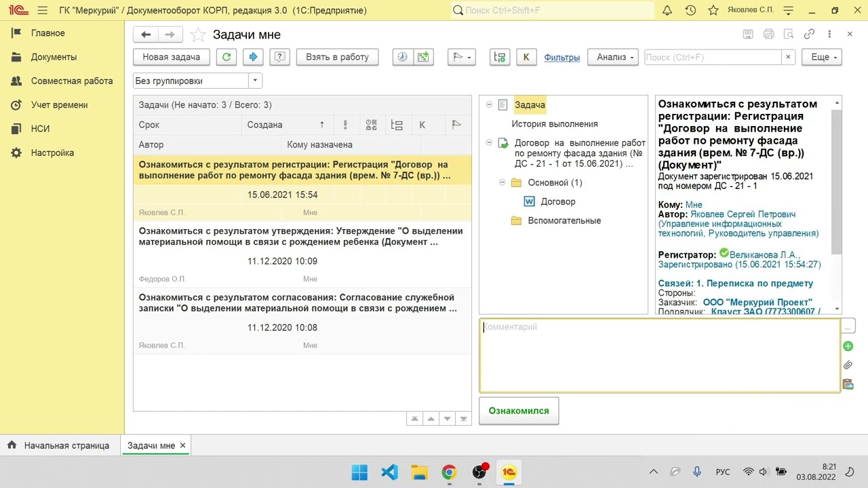This screenshot has width=868, height=488.
Task: Open the three-dot vertical menu
Action: pos(829,34)
